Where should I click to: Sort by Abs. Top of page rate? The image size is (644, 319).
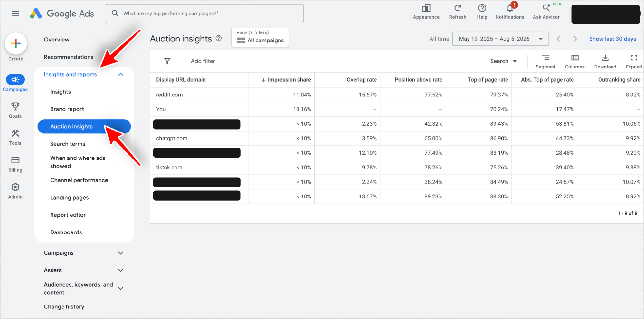pos(547,80)
